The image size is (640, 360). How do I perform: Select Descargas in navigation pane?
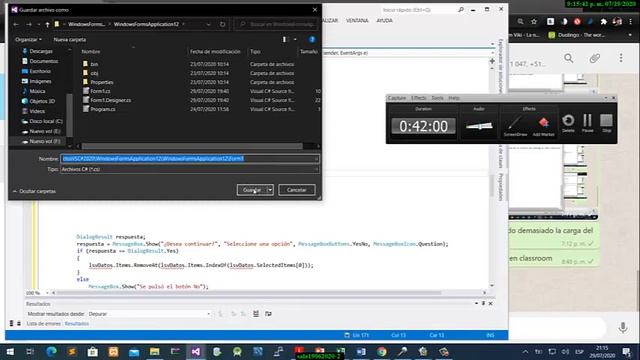pyautogui.click(x=41, y=51)
